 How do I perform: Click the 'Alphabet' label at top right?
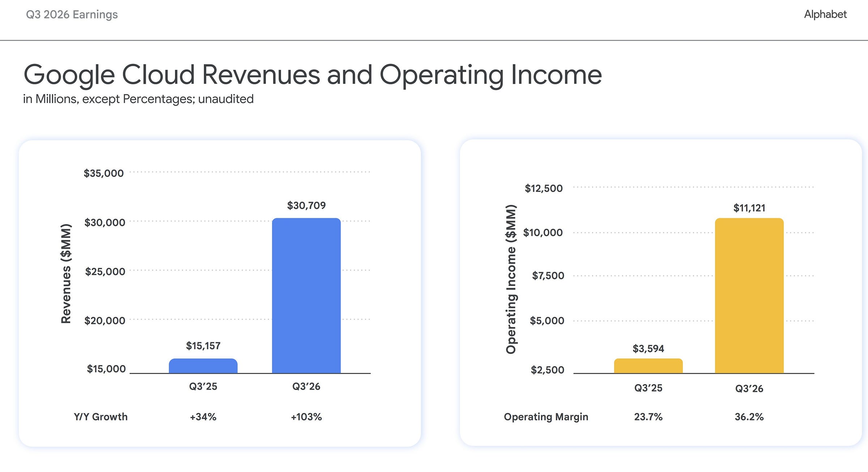[825, 14]
